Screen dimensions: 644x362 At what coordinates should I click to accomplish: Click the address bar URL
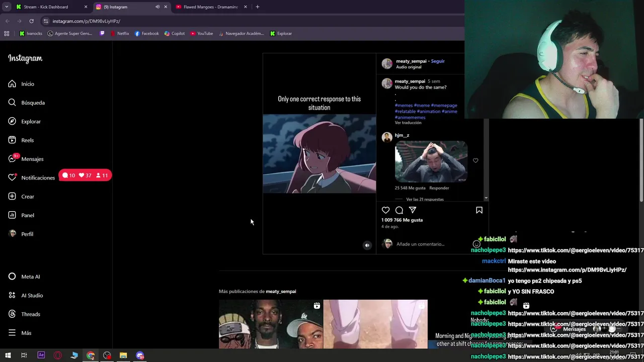point(86,21)
